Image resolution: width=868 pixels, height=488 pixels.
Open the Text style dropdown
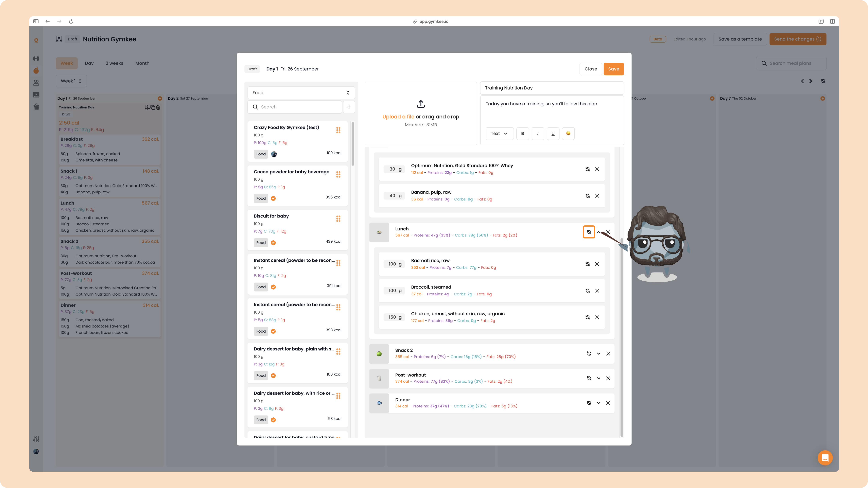point(499,133)
